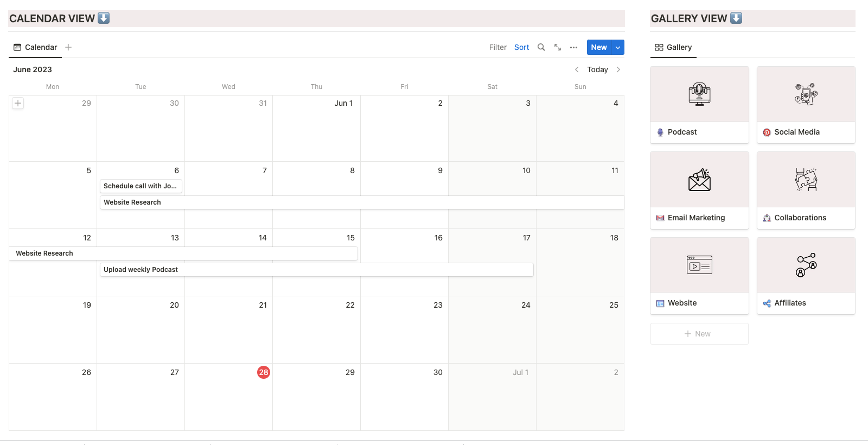Open Schedule call event on June 6
Image resolution: width=868 pixels, height=445 pixels.
click(141, 186)
